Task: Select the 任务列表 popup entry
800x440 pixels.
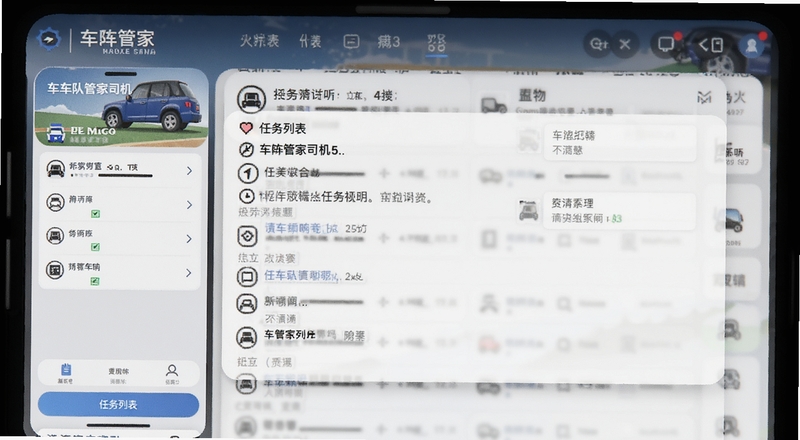Action: click(282, 129)
